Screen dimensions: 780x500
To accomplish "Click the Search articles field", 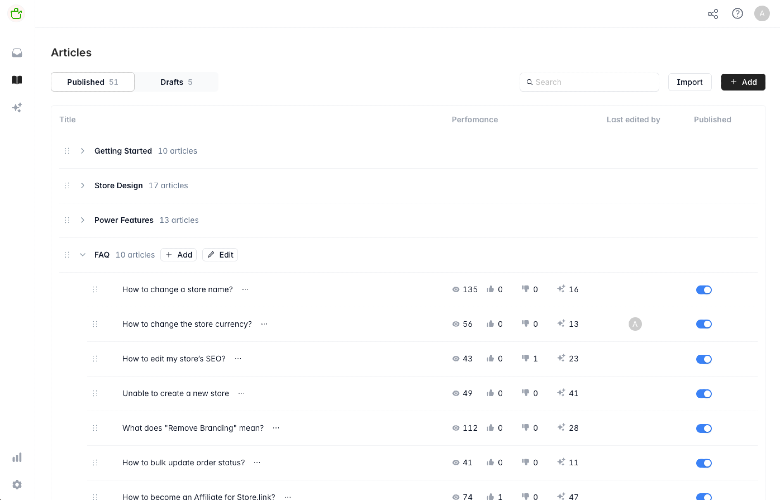I will point(589,82).
